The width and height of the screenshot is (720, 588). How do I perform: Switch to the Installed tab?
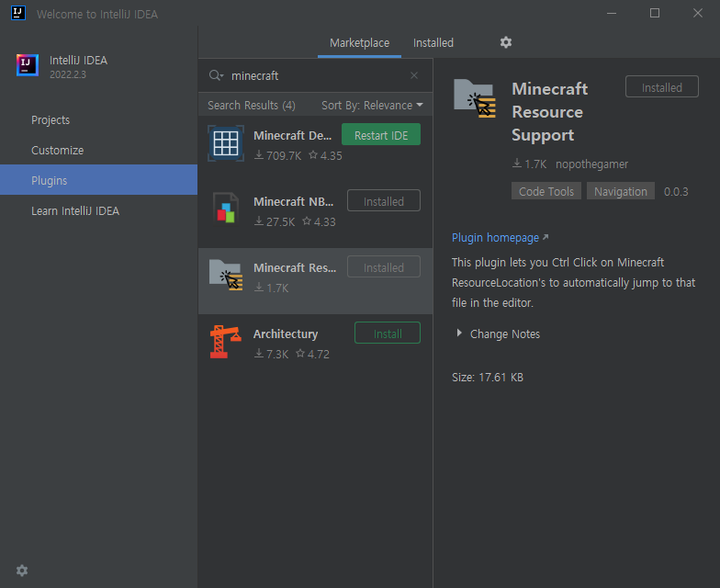pyautogui.click(x=433, y=42)
